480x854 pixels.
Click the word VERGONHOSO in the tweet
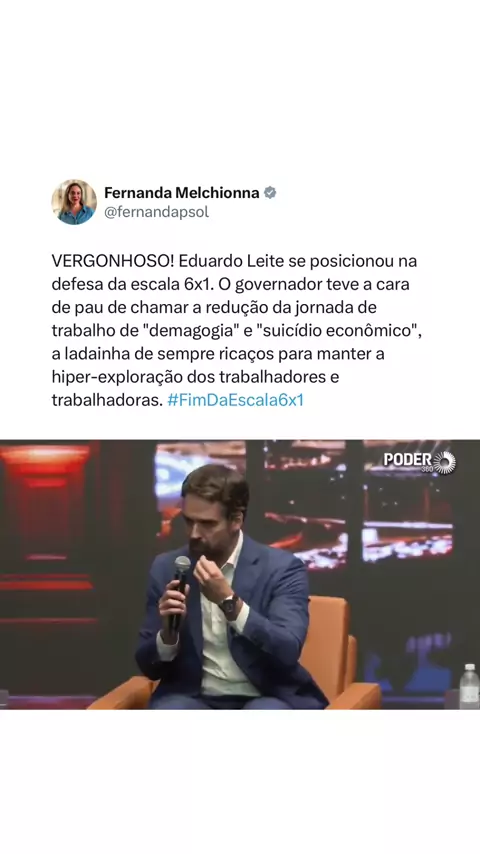[x=113, y=261]
